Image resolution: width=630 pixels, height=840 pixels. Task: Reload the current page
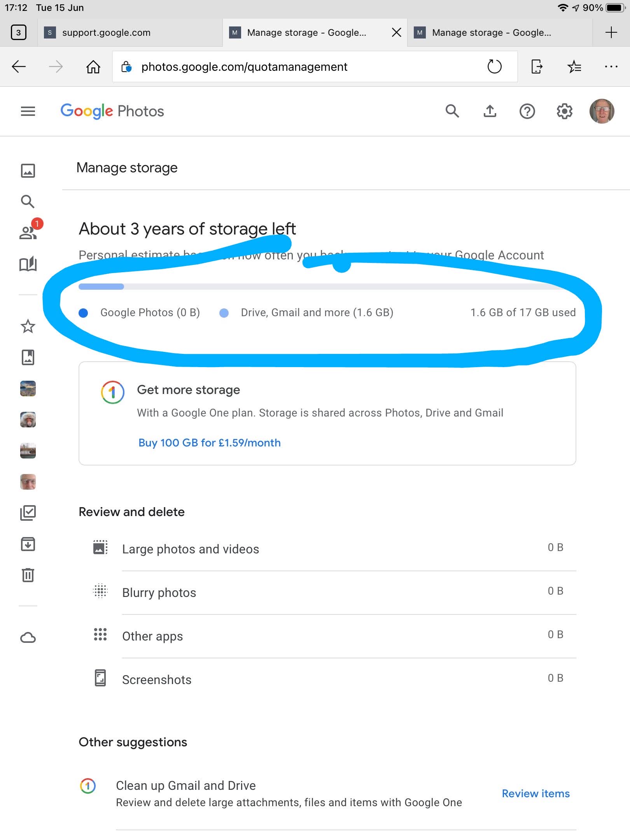tap(494, 67)
